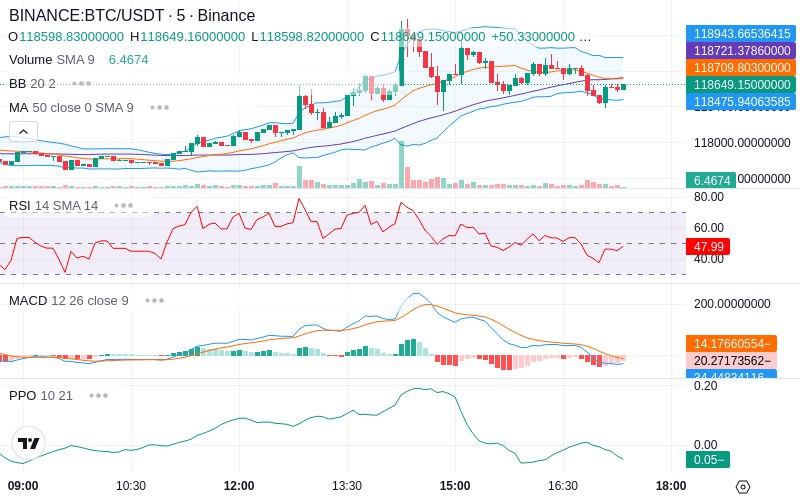Select the MACD 12 26 close 9 label
This screenshot has width=800, height=500.
(69, 301)
